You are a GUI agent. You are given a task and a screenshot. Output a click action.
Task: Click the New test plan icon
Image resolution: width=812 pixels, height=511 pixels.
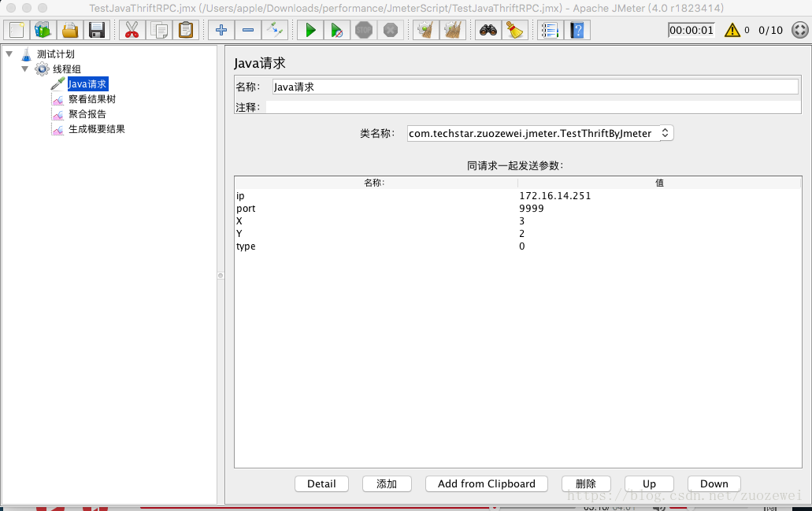pos(17,30)
